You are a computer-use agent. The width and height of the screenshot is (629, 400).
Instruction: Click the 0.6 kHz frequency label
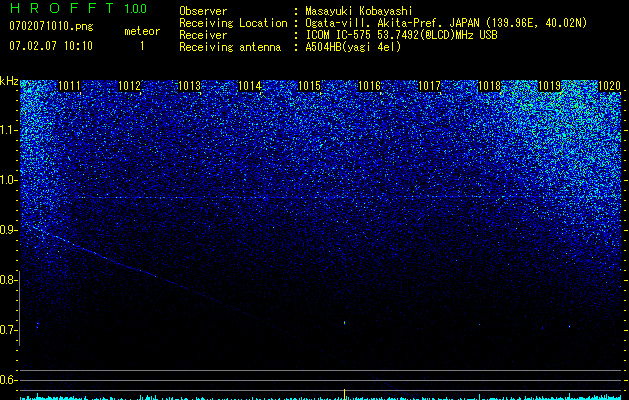click(x=8, y=380)
